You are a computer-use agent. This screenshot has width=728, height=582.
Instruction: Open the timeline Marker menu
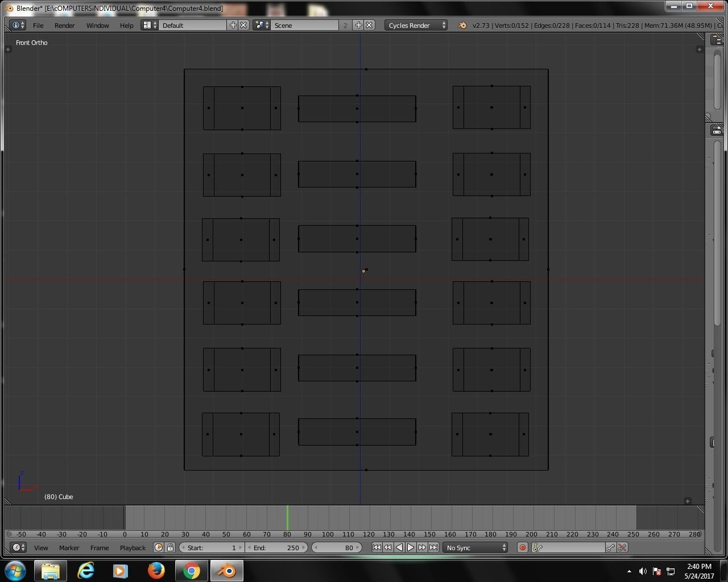[69, 547]
